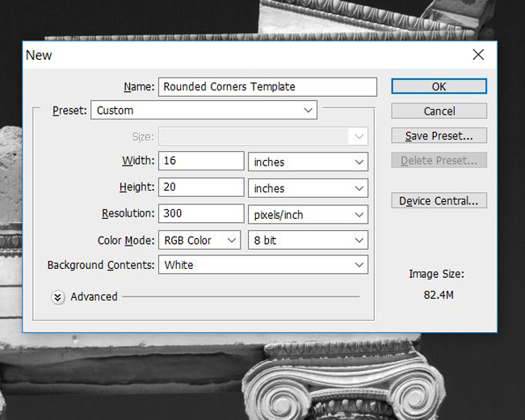Open the Color Mode dropdown showing RGB Color

(199, 240)
